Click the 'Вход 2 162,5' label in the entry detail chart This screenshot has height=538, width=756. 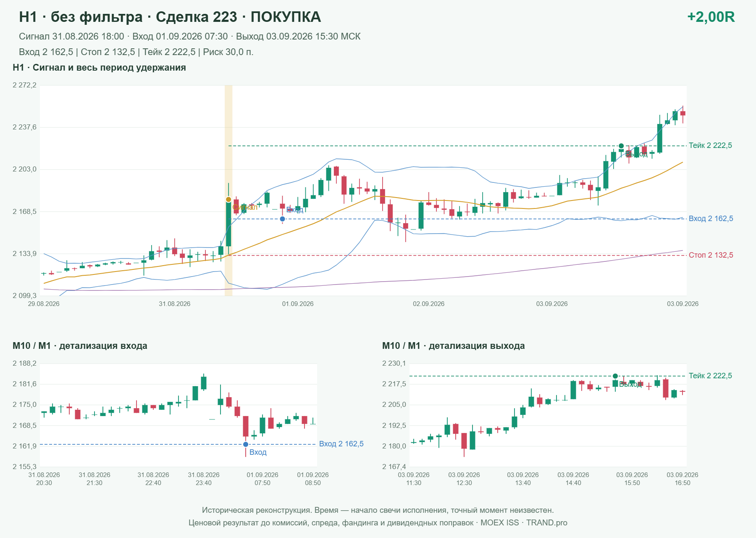coord(341,444)
